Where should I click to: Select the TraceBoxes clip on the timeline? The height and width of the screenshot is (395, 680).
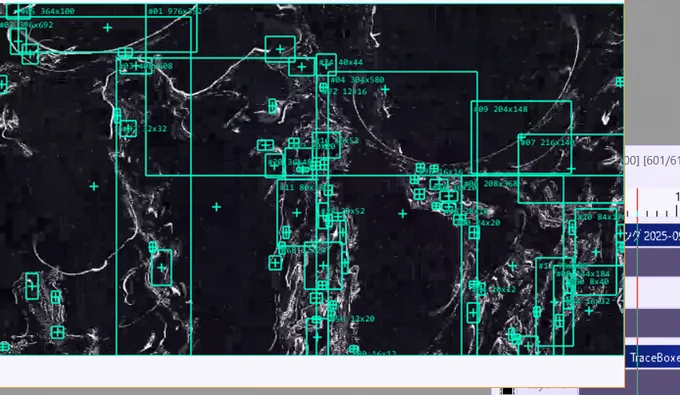[x=652, y=358]
